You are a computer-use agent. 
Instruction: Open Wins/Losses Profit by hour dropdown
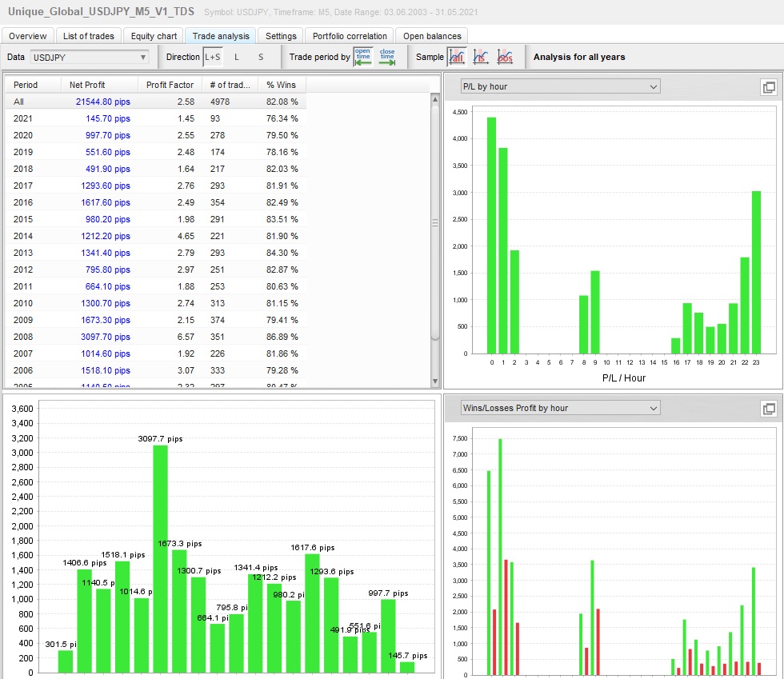tap(560, 408)
